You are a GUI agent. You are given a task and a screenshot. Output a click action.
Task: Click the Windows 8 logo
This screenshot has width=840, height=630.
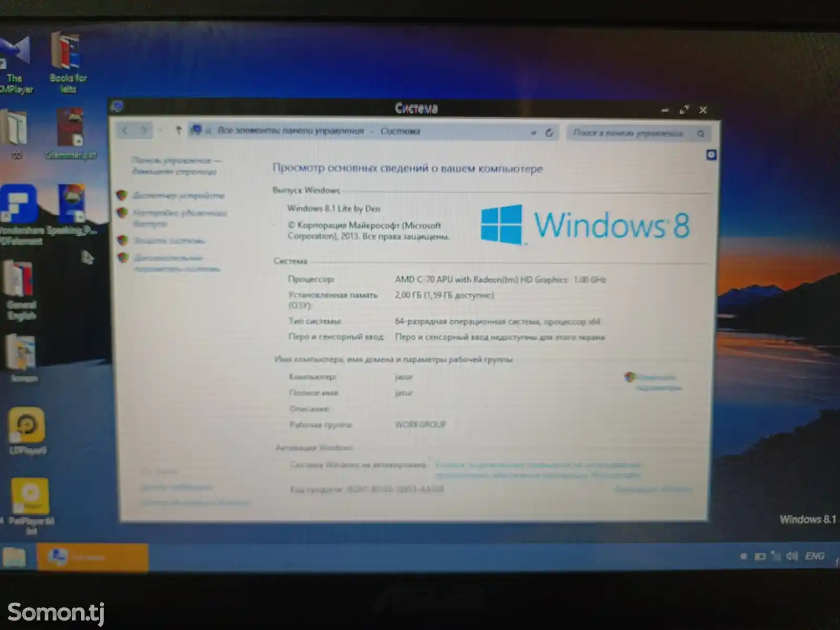click(x=585, y=225)
